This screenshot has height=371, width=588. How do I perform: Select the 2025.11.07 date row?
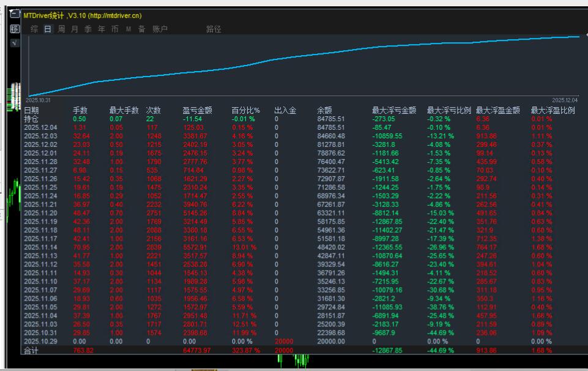click(40, 290)
